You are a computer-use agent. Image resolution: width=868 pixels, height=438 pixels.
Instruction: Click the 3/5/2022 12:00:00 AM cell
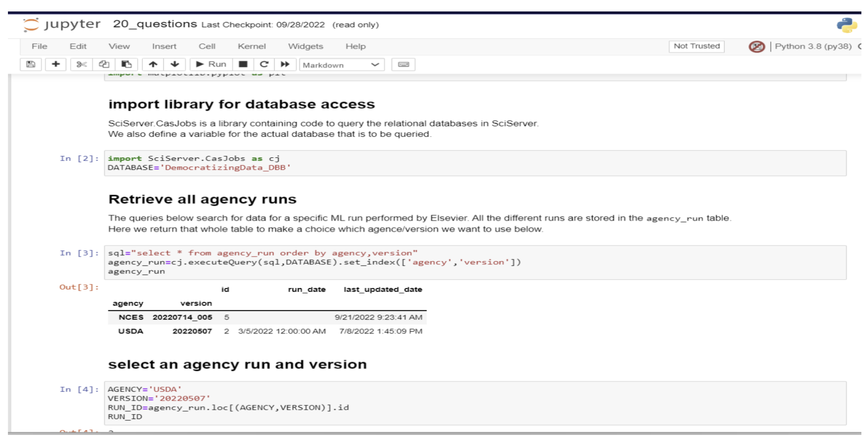(282, 331)
